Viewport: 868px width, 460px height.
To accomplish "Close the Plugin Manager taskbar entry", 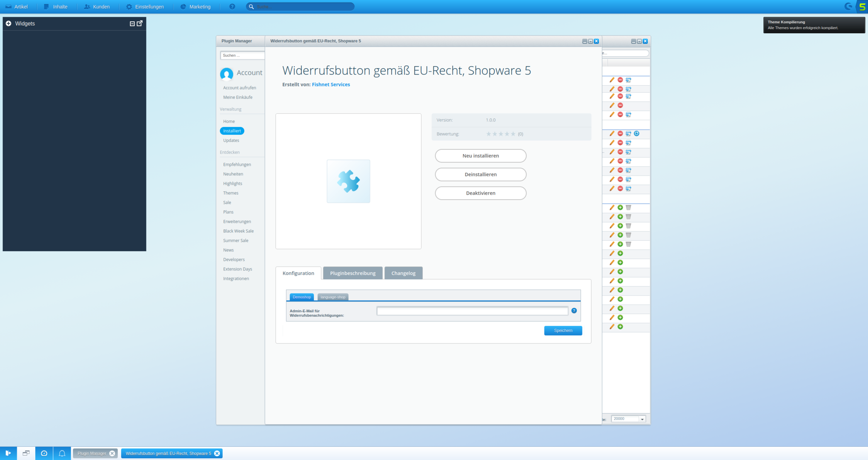I will coord(112,453).
